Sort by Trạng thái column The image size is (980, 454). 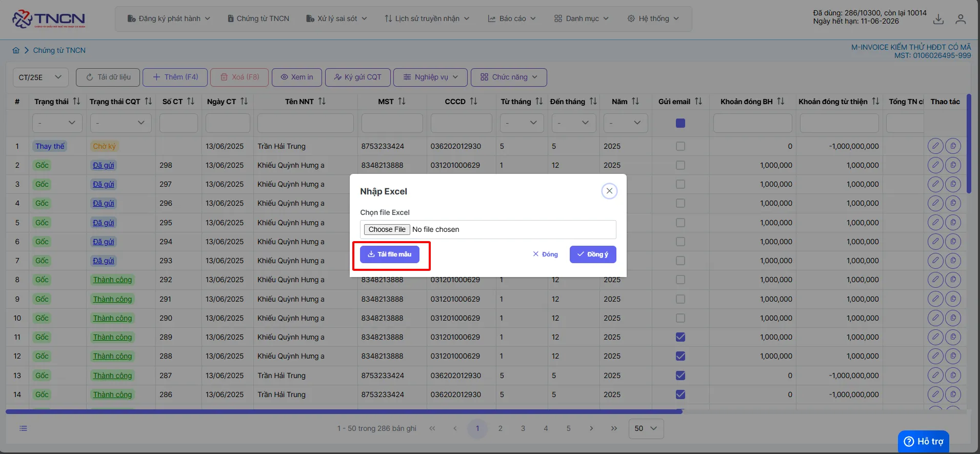click(76, 102)
